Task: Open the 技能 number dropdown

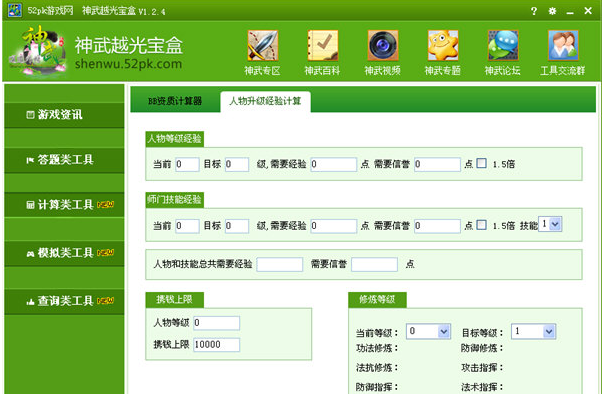Action: 550,224
